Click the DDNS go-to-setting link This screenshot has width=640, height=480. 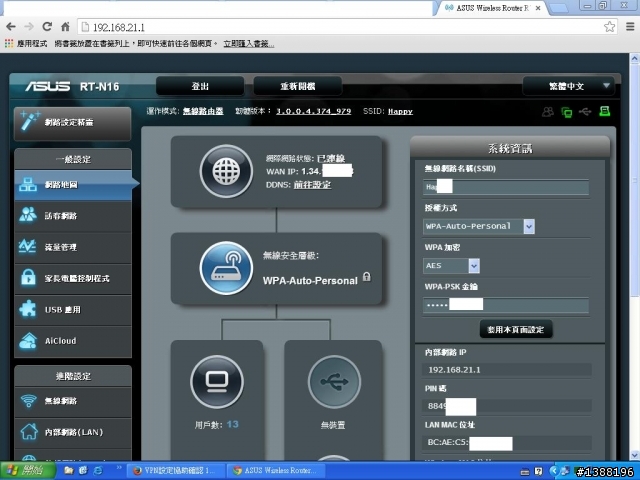[x=312, y=185]
